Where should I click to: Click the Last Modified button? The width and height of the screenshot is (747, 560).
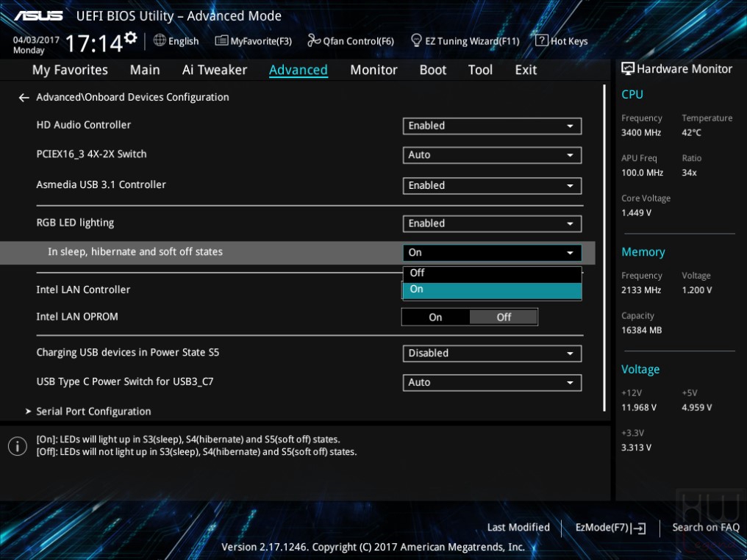[518, 528]
